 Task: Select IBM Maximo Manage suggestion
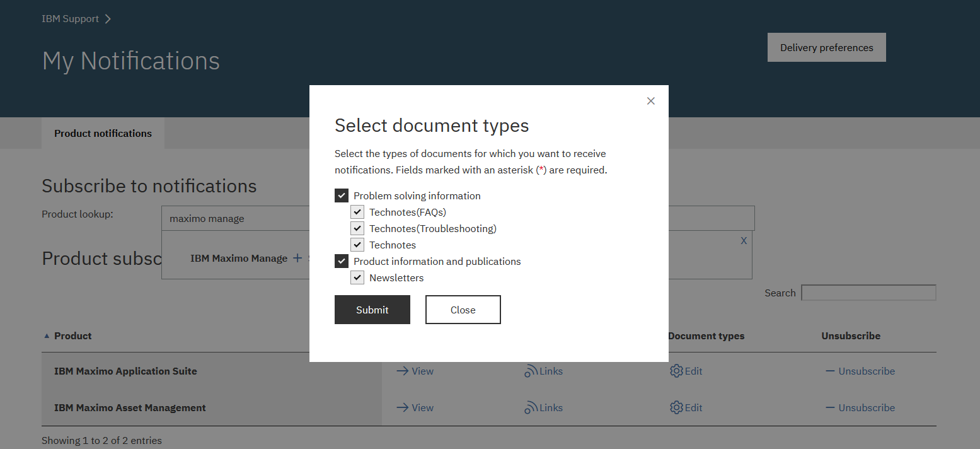coord(239,258)
